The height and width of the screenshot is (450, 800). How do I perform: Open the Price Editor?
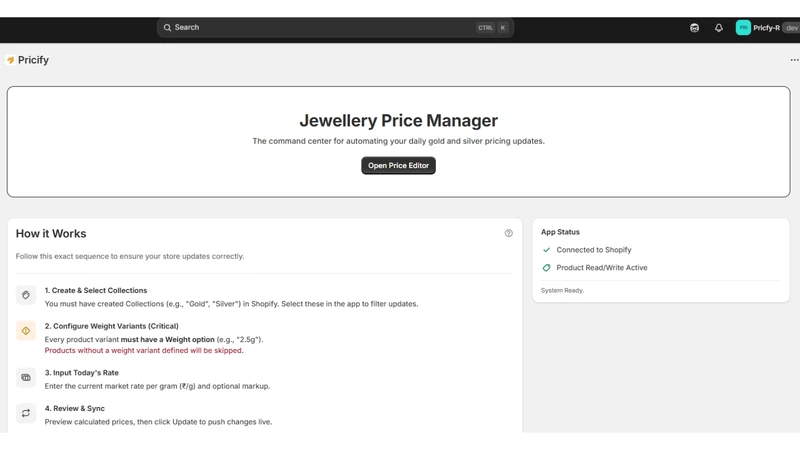pyautogui.click(x=398, y=165)
